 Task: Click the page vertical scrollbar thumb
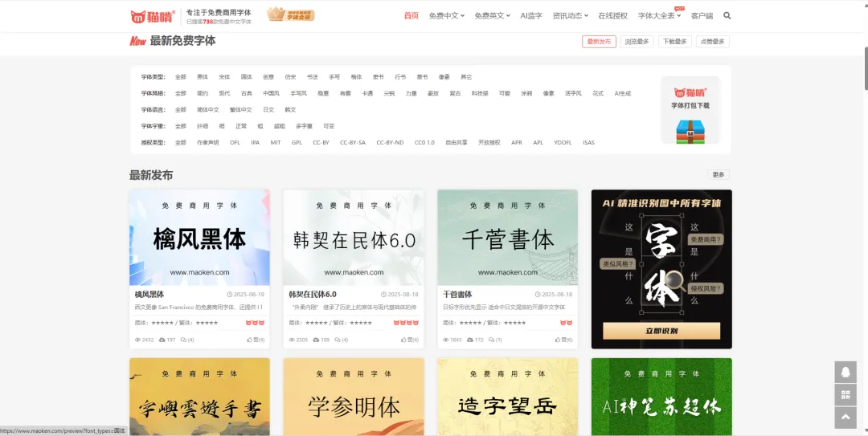point(865,67)
